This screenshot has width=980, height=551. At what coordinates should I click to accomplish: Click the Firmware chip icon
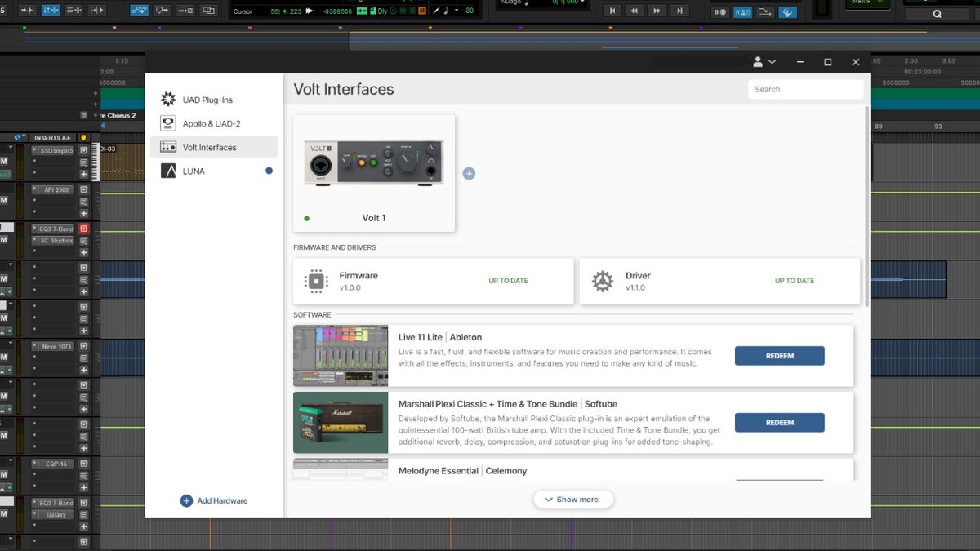tap(316, 282)
